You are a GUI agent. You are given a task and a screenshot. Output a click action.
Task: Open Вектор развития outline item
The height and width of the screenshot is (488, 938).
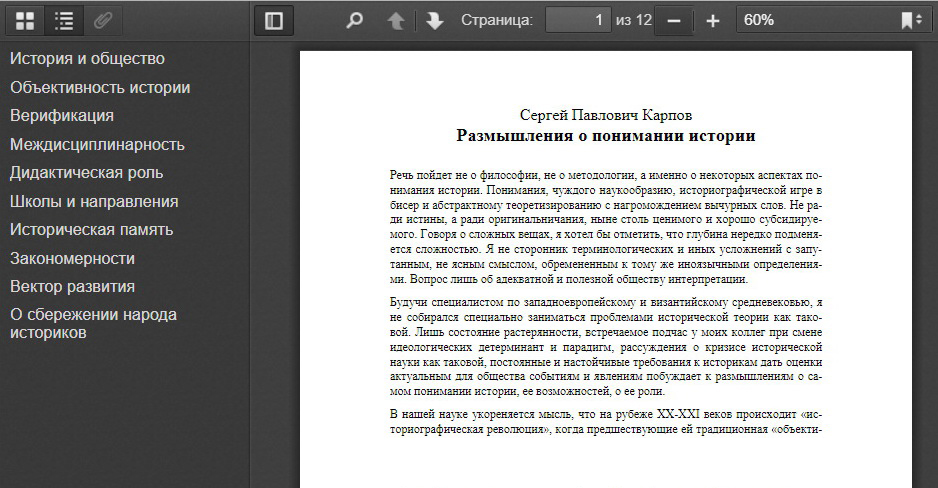[72, 286]
